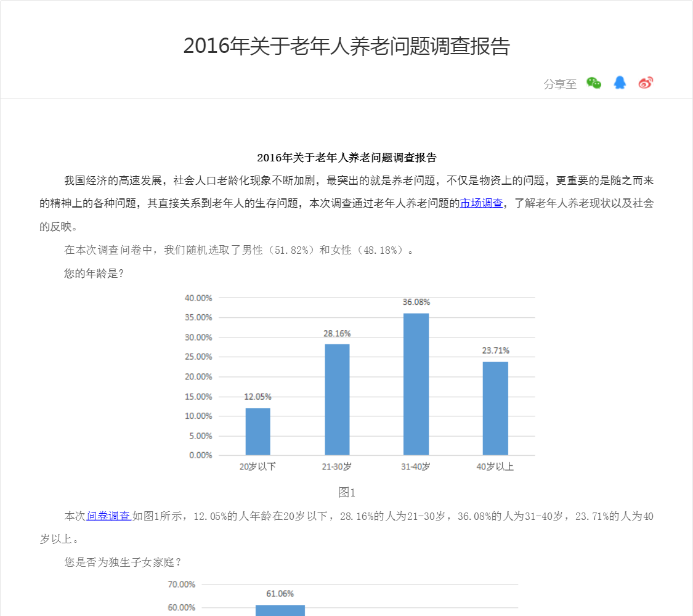Click the bold article heading above the first paragraph
The image size is (693, 616).
click(346, 157)
